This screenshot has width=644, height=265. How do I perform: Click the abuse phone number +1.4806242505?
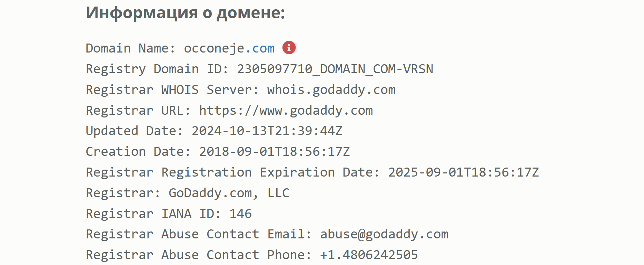pos(369,255)
